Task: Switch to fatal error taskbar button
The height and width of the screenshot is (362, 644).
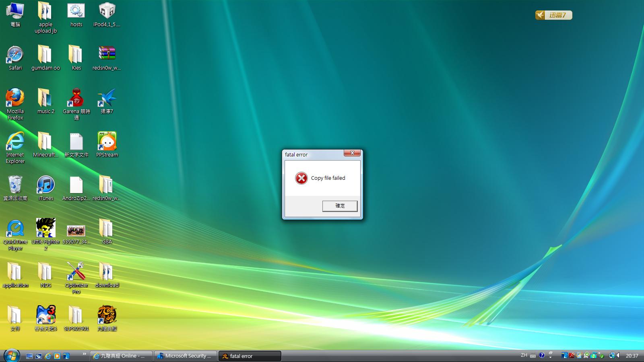Action: 250,356
